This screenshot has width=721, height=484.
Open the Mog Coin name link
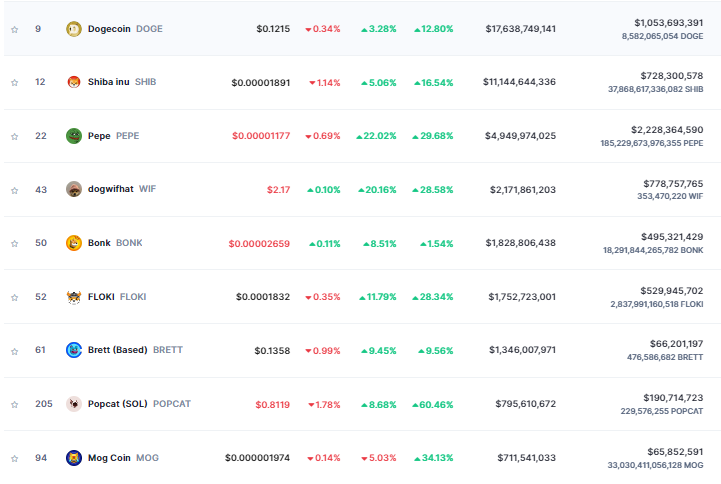pos(109,458)
